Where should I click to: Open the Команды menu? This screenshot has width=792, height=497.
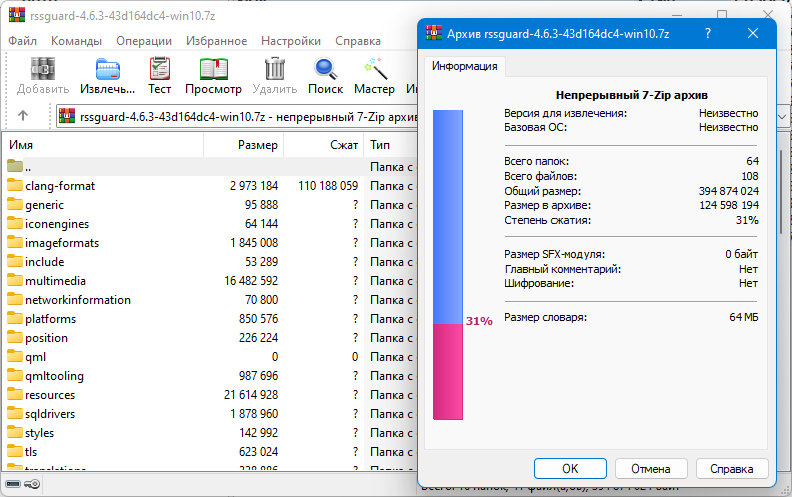pos(76,41)
